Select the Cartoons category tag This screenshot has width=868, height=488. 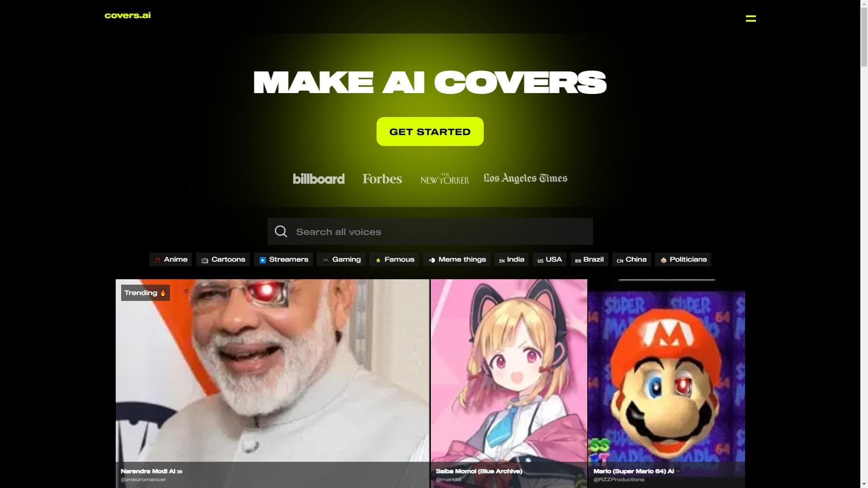(x=223, y=259)
